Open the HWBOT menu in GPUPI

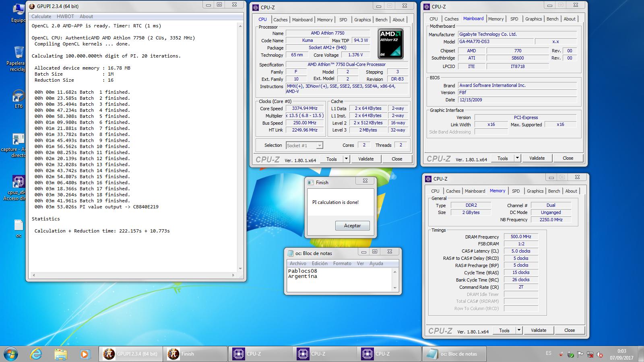[x=65, y=16]
